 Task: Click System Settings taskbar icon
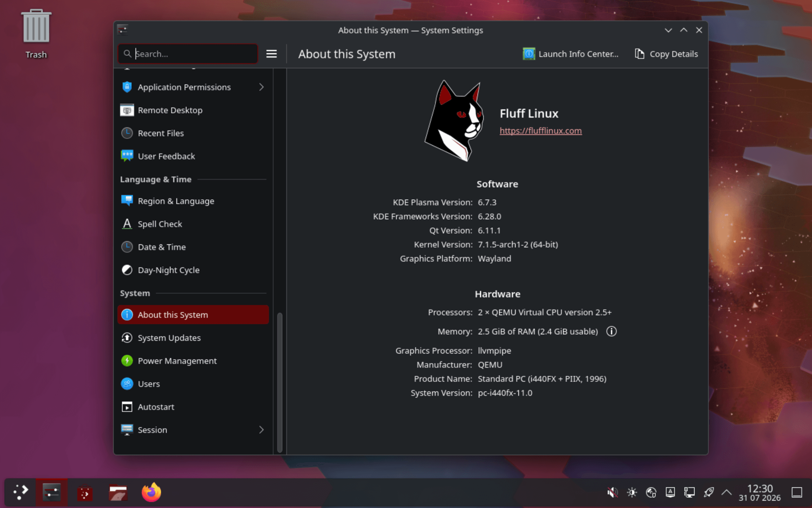tap(51, 492)
